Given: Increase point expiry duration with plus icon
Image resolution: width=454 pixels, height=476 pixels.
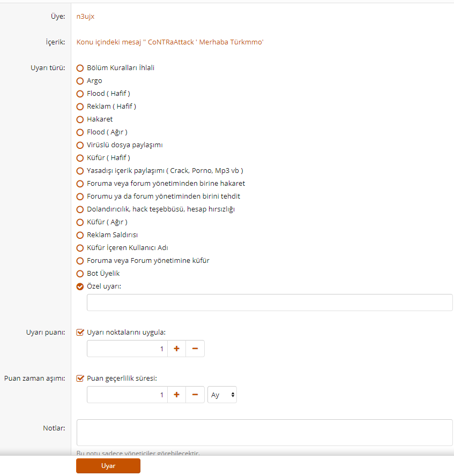Looking at the screenshot, I should tap(176, 395).
